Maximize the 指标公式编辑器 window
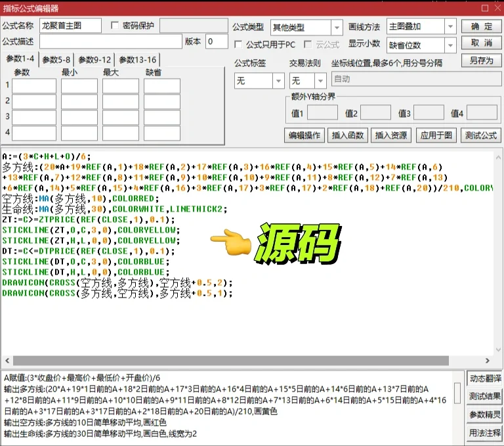The height and width of the screenshot is (446, 504). 485,8
